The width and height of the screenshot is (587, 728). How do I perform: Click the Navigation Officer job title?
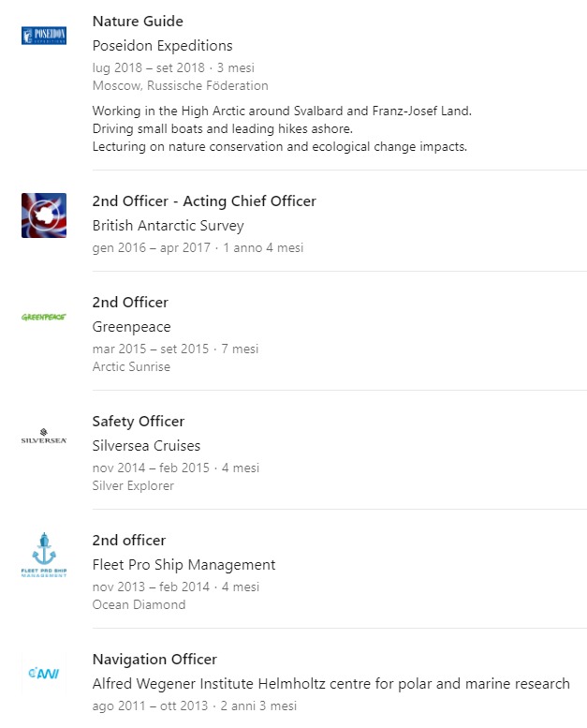154,660
